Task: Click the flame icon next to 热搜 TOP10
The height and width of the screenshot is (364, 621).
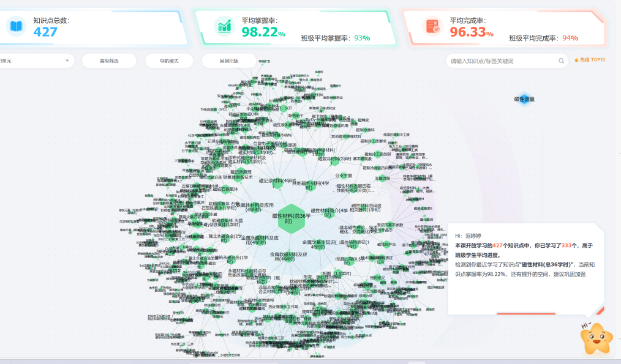Action: (576, 60)
